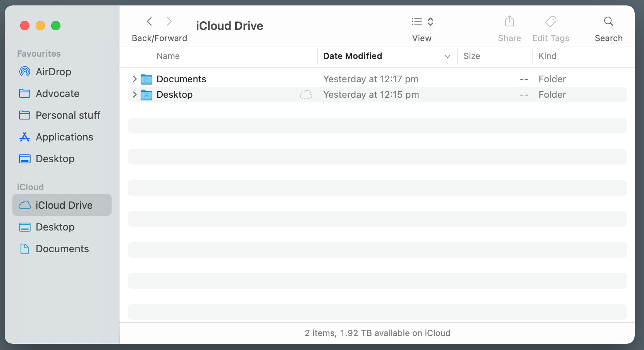Download the Desktop folder from iCloud

(x=306, y=94)
